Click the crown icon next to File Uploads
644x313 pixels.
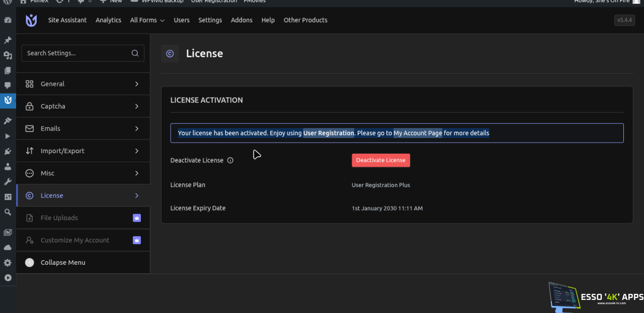136,218
